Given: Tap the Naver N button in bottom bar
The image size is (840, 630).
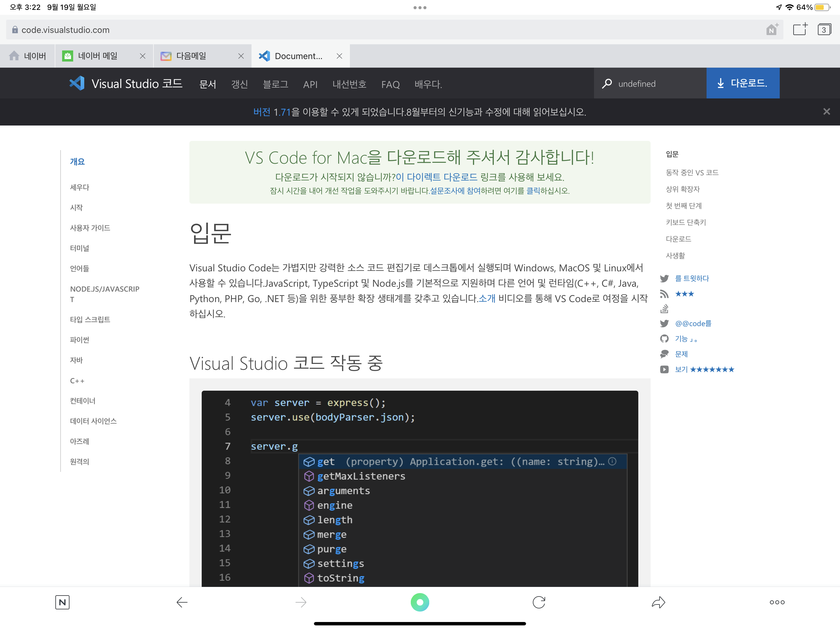Looking at the screenshot, I should point(62,602).
